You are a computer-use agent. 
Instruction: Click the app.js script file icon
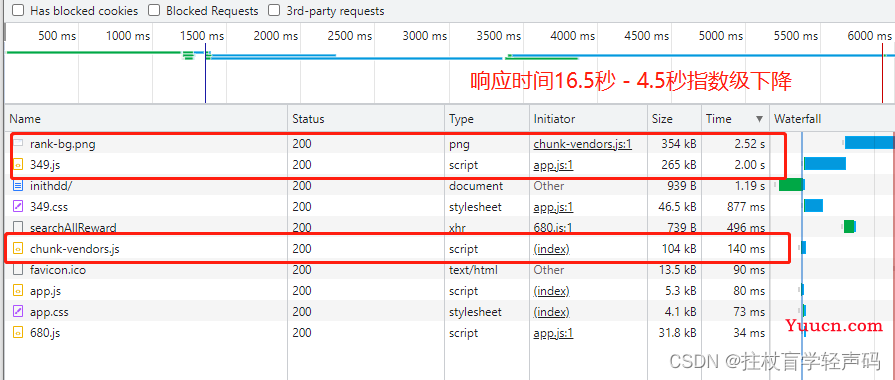[18, 291]
